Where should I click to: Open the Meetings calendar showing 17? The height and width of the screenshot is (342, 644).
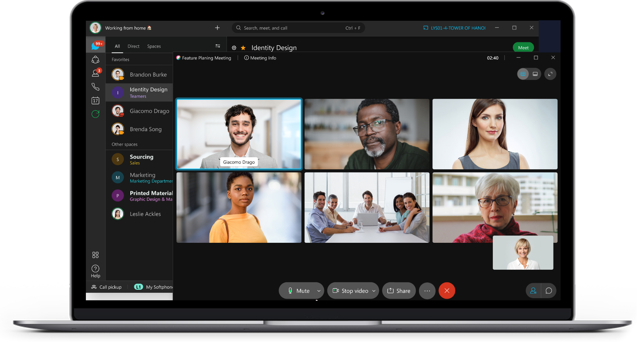pyautogui.click(x=95, y=100)
